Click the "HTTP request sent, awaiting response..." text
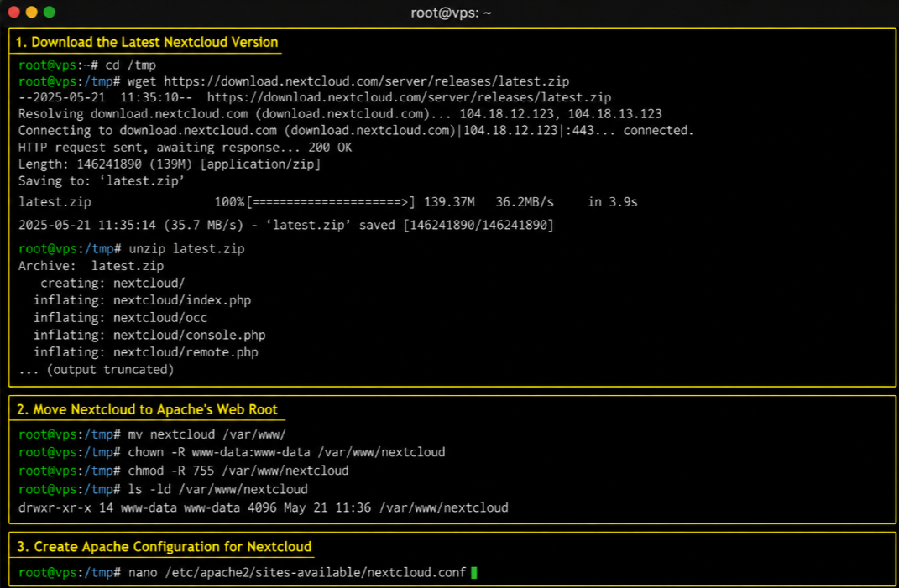 [x=159, y=148]
